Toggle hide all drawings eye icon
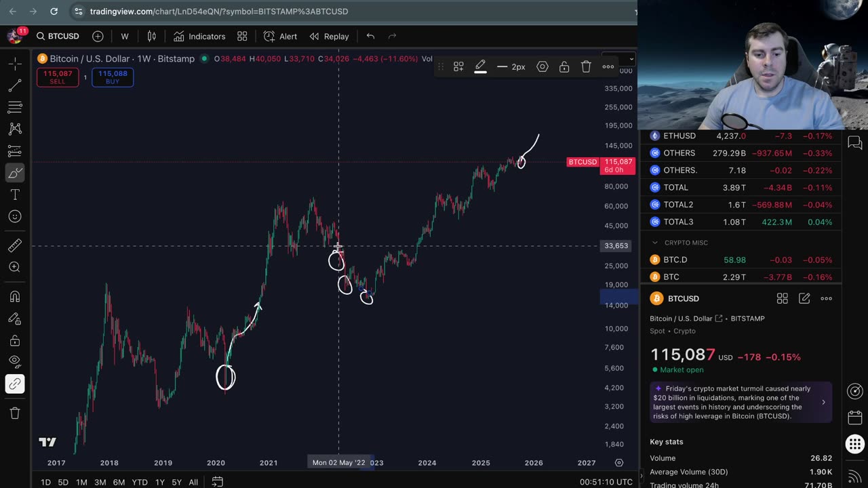 click(15, 362)
